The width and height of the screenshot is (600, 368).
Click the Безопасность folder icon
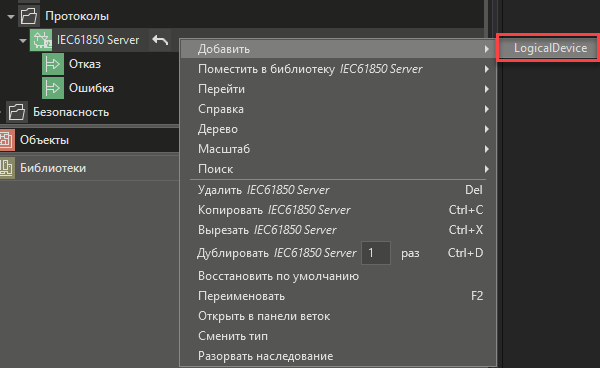(x=16, y=112)
